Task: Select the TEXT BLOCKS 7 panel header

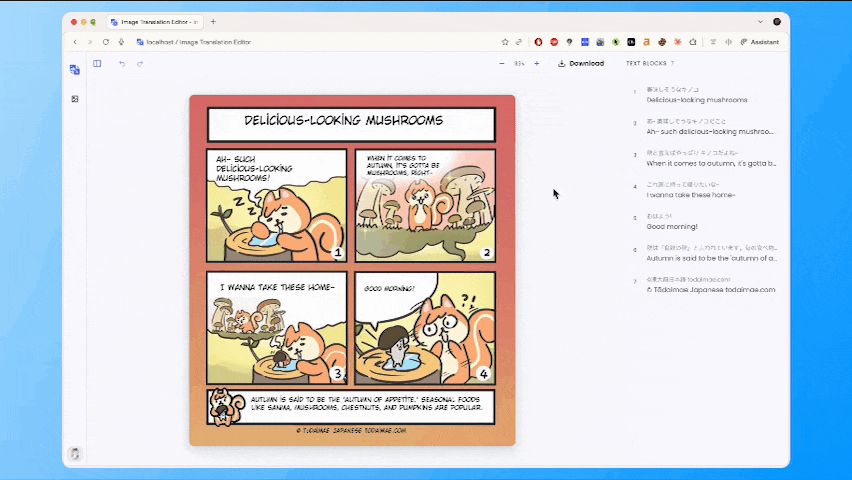Action: pos(649,64)
